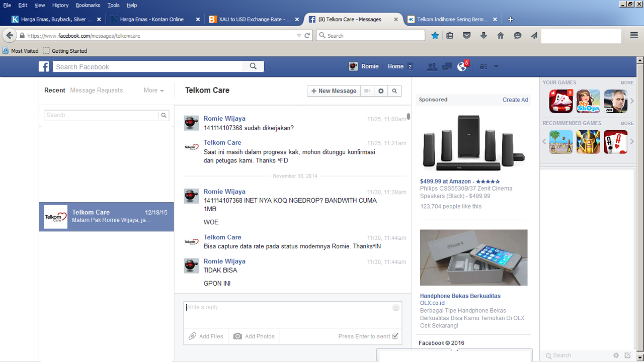644x362 pixels.
Task: Open the messages inbox icon
Action: [447, 67]
